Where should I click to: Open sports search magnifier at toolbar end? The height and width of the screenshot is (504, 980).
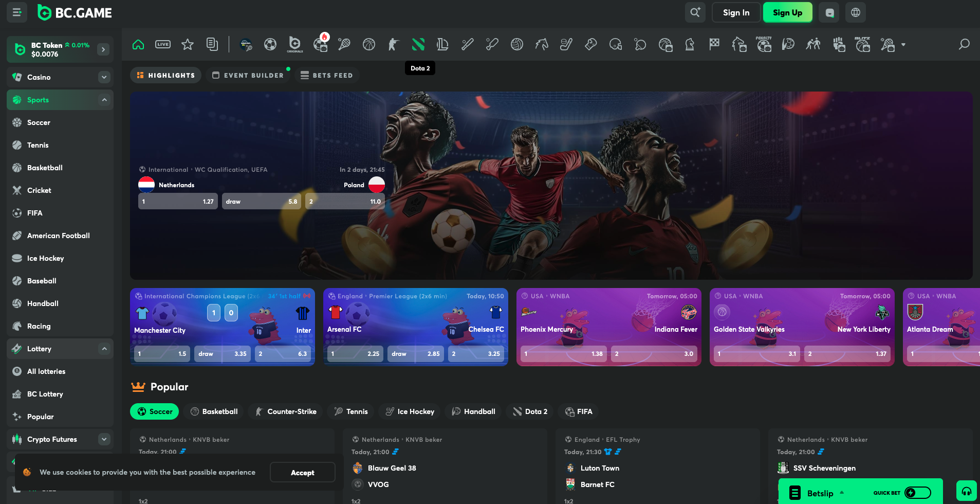click(x=964, y=44)
